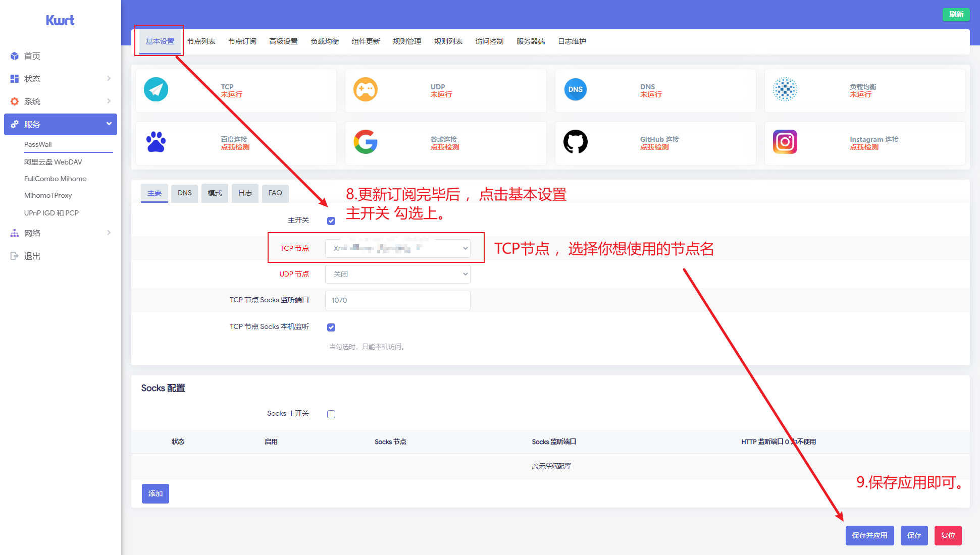
Task: Click the blue DNS status icon
Action: tap(575, 90)
